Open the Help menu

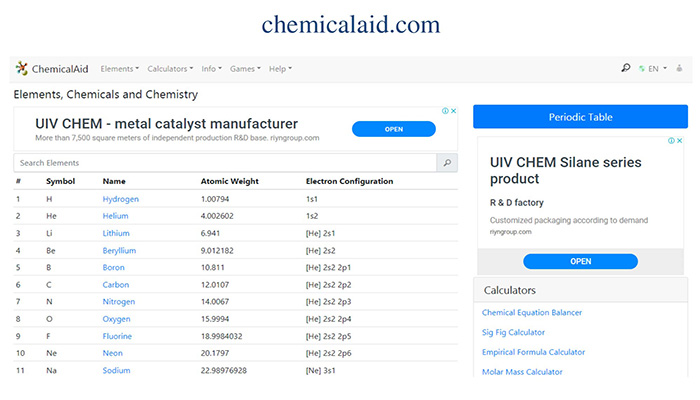(x=281, y=69)
